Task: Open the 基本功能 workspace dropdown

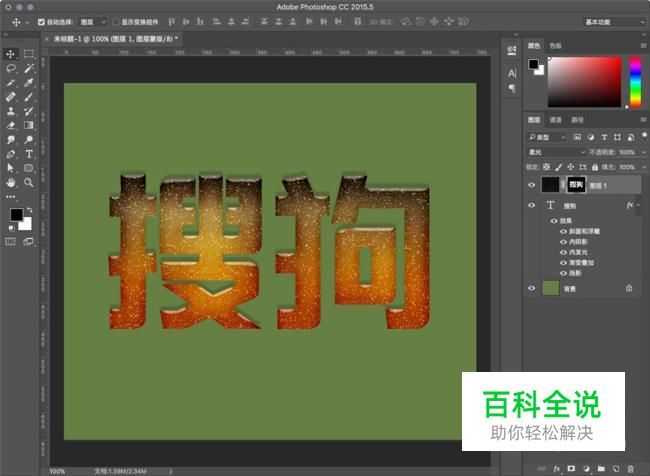Action: tap(614, 22)
